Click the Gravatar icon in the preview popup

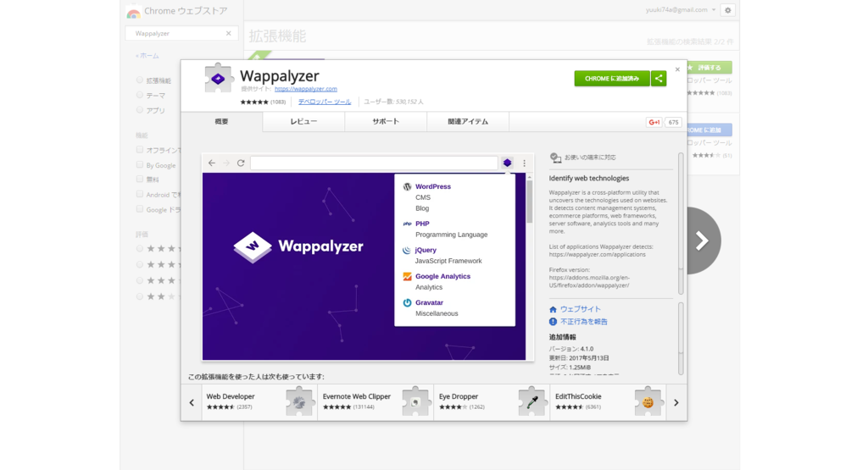coord(408,303)
